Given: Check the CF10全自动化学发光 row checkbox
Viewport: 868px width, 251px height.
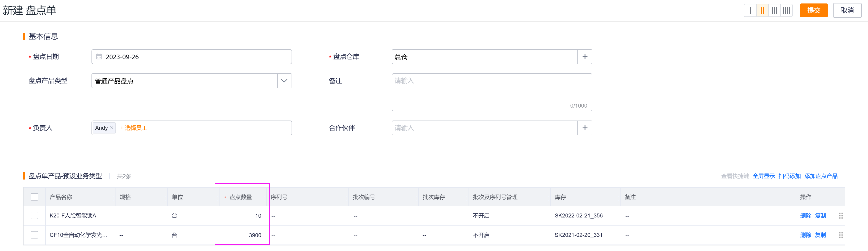Looking at the screenshot, I should [34, 235].
